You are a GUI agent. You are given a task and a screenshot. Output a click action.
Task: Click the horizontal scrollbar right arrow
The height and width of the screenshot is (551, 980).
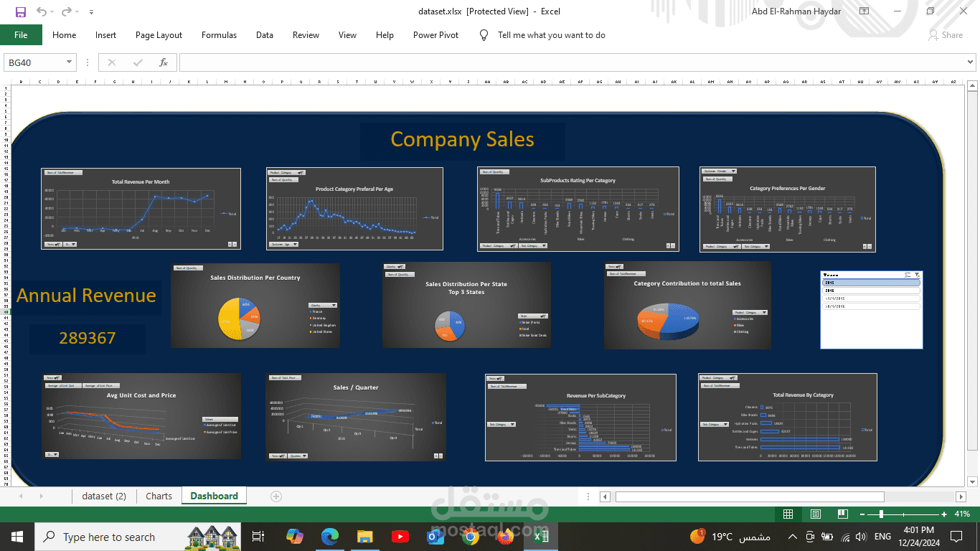tap(961, 496)
